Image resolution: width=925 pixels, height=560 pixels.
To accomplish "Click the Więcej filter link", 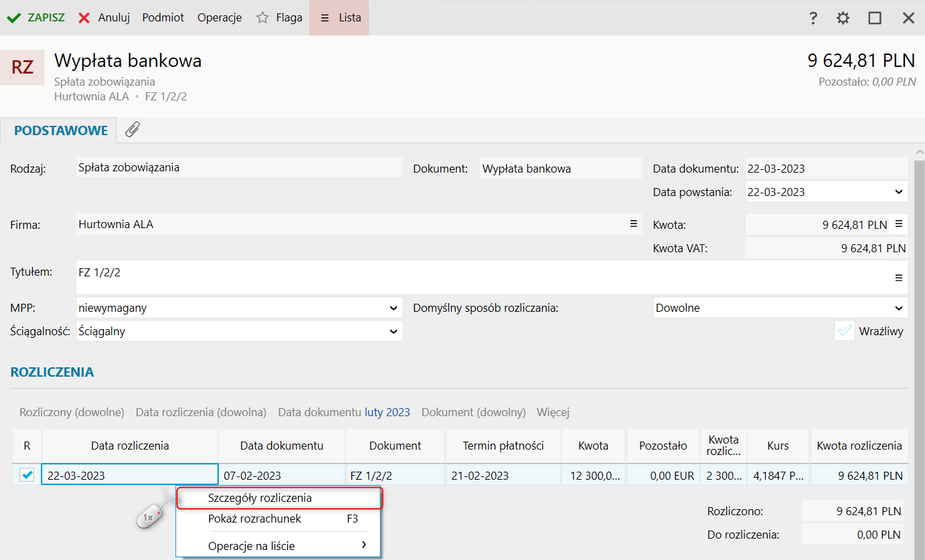I will pyautogui.click(x=553, y=412).
